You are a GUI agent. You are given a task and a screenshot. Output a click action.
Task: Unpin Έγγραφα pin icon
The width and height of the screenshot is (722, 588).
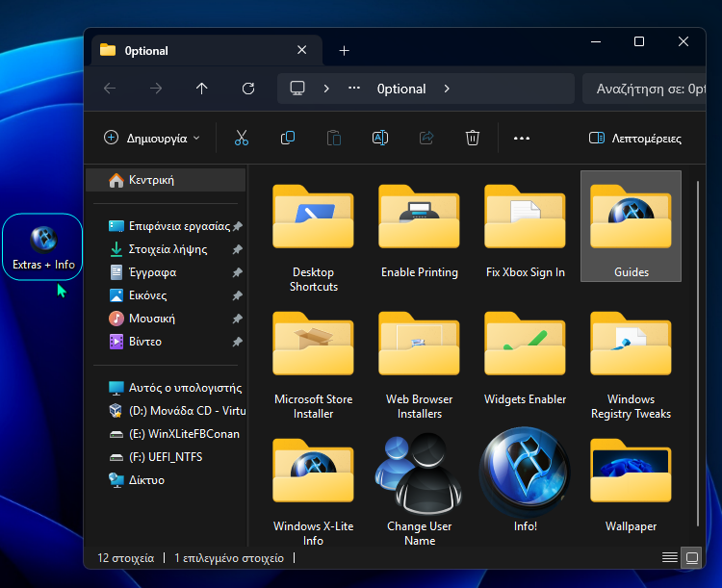(x=237, y=272)
